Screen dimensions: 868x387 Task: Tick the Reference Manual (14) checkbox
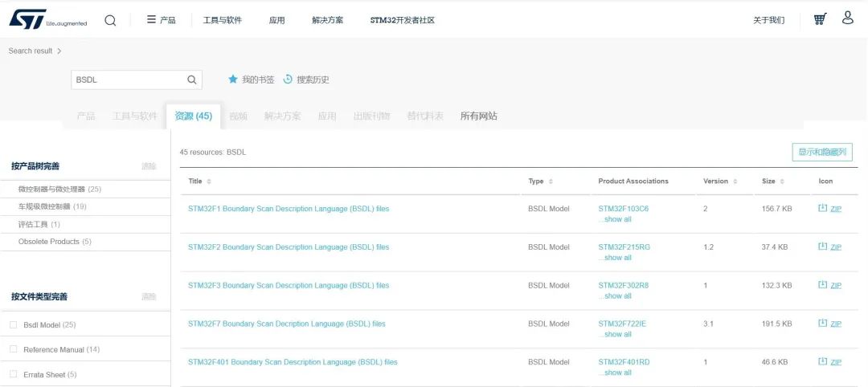tap(14, 349)
